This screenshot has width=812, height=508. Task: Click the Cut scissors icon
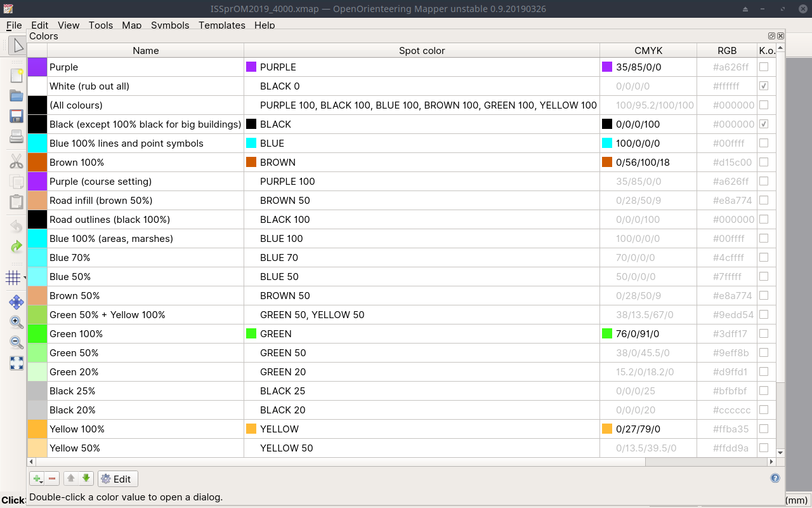click(16, 162)
